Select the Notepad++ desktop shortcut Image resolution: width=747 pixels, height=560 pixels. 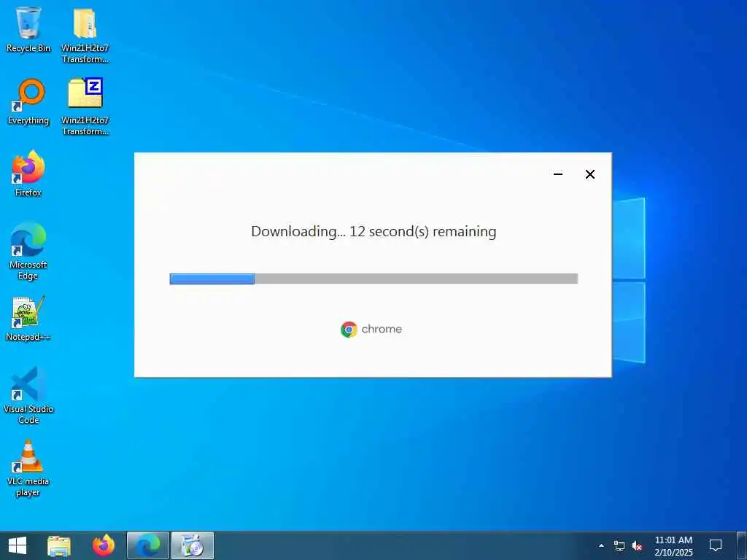28,319
